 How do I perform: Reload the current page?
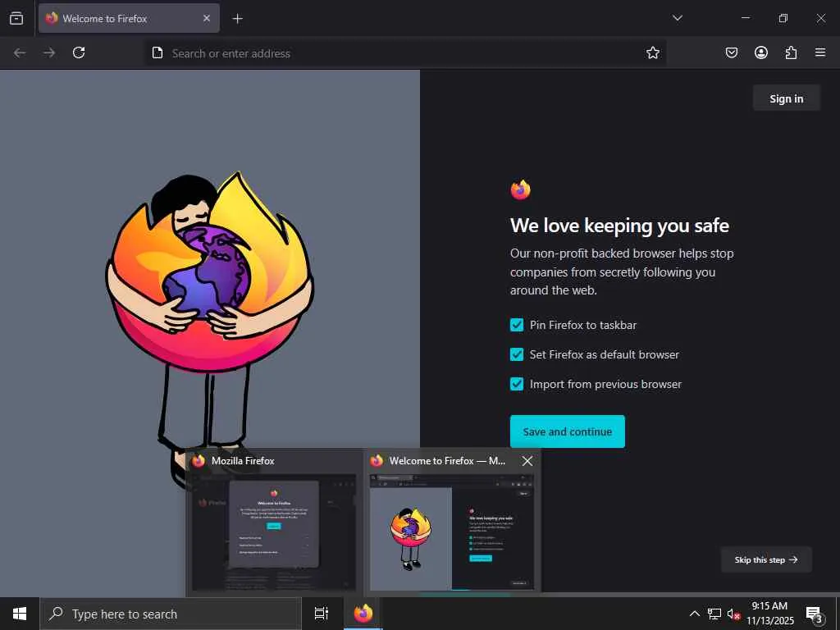pos(79,52)
